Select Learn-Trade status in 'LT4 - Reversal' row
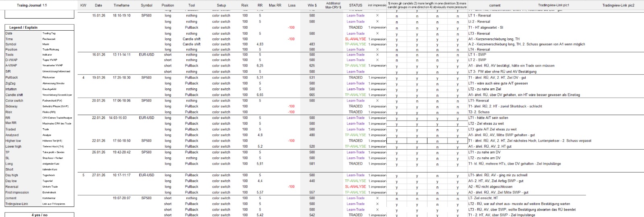644x217 pixels. pos(355,50)
